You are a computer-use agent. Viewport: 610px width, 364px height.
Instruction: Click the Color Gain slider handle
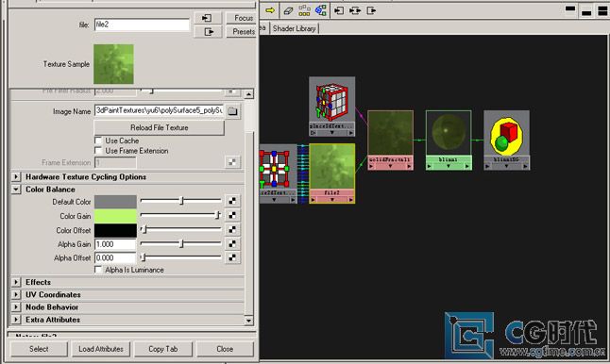pos(217,215)
